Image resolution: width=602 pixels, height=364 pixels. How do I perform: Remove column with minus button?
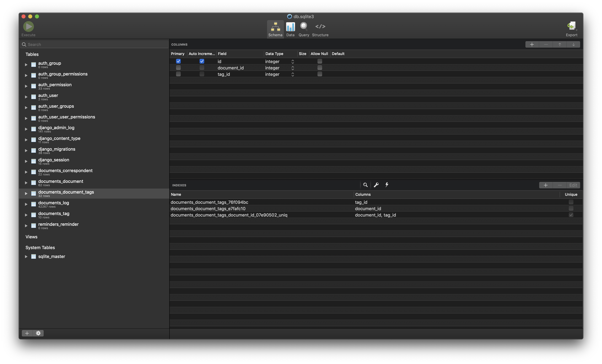[546, 44]
